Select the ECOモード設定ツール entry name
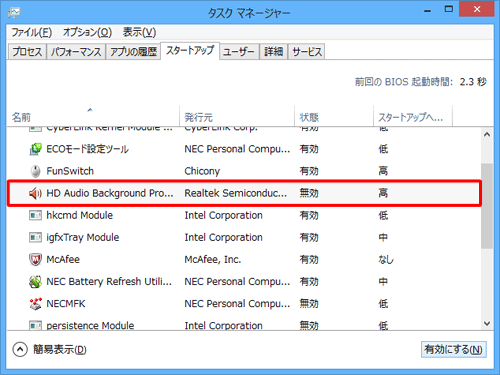This screenshot has width=500, height=375. pyautogui.click(x=87, y=149)
